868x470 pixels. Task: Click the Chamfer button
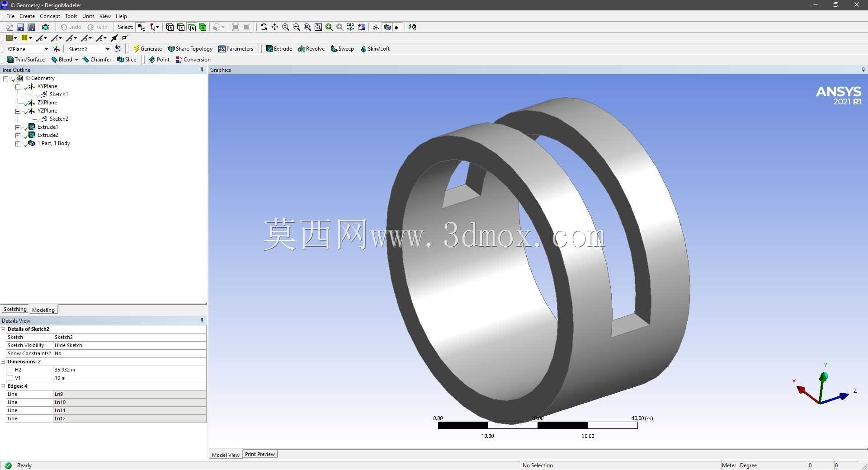click(97, 60)
